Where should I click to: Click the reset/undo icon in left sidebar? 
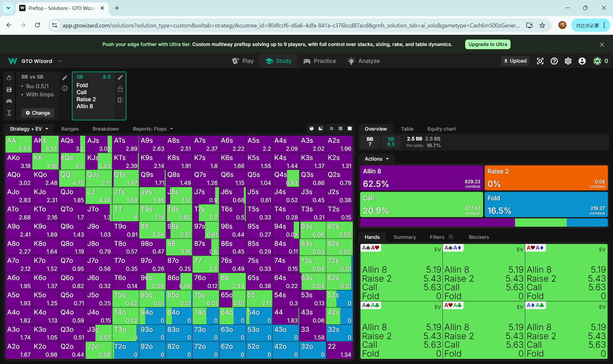coord(9,78)
